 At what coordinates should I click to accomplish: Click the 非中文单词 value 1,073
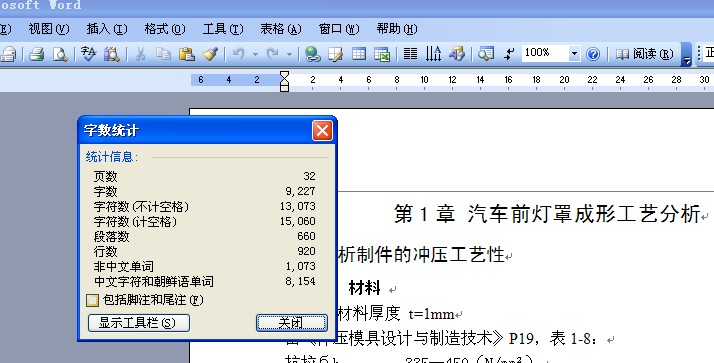tap(300, 266)
